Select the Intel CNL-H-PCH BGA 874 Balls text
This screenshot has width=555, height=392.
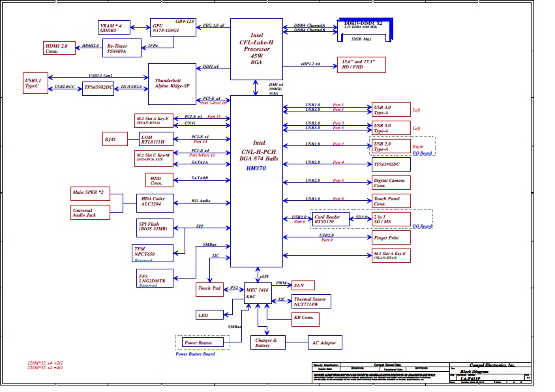pos(259,151)
